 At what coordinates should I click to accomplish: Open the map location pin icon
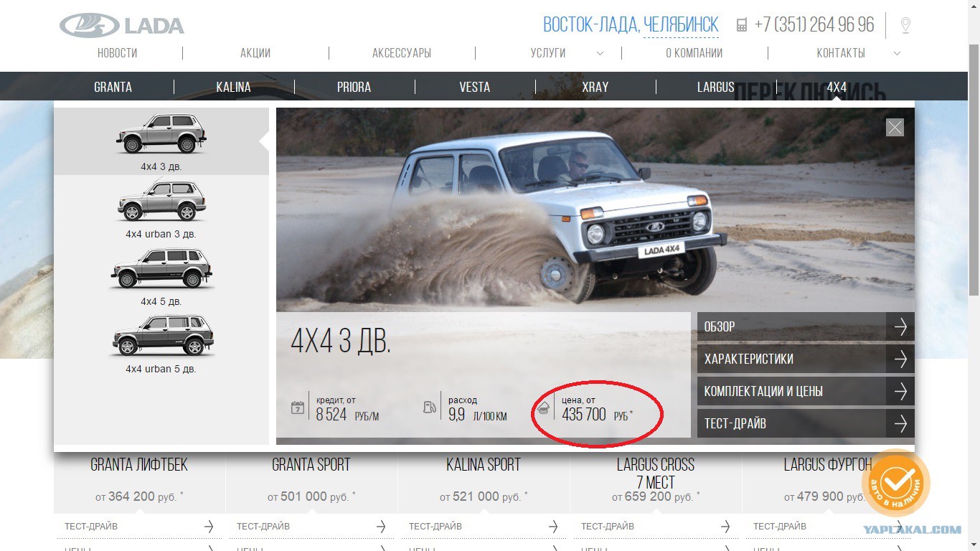[905, 25]
